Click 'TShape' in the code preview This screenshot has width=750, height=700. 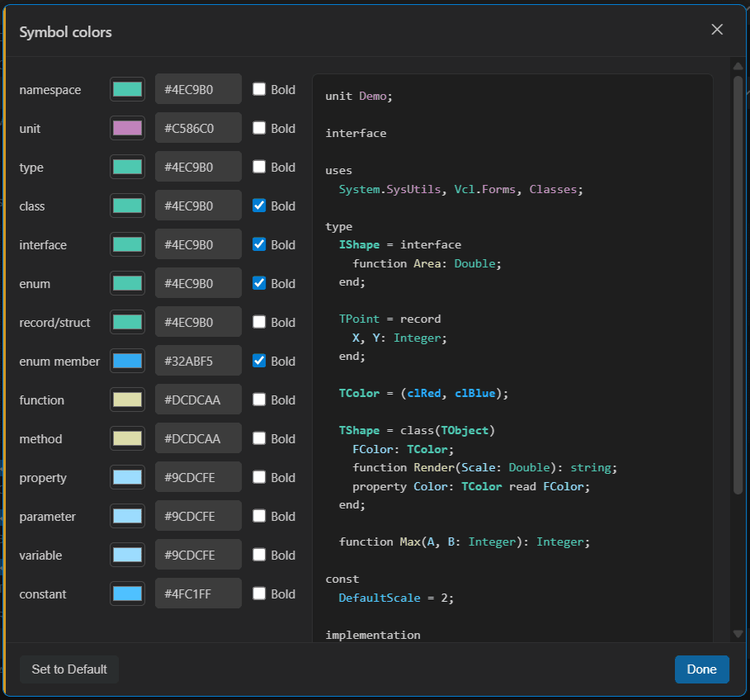coord(359,430)
